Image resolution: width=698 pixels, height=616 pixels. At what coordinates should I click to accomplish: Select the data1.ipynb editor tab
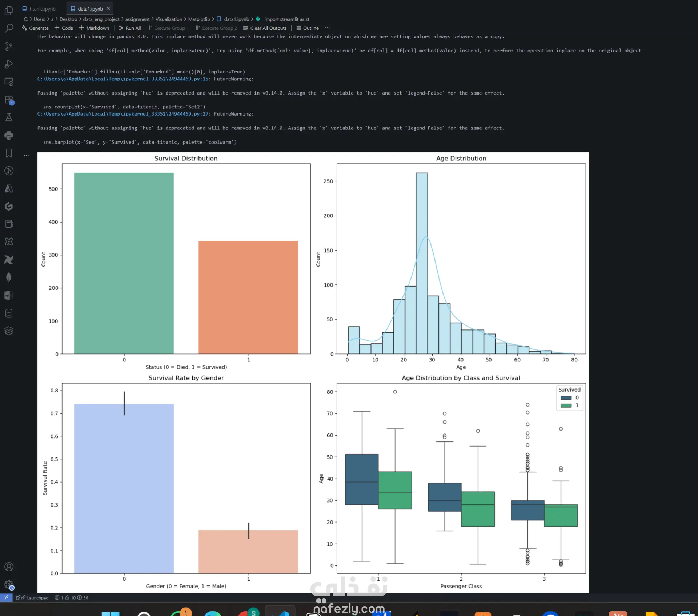tap(90, 9)
